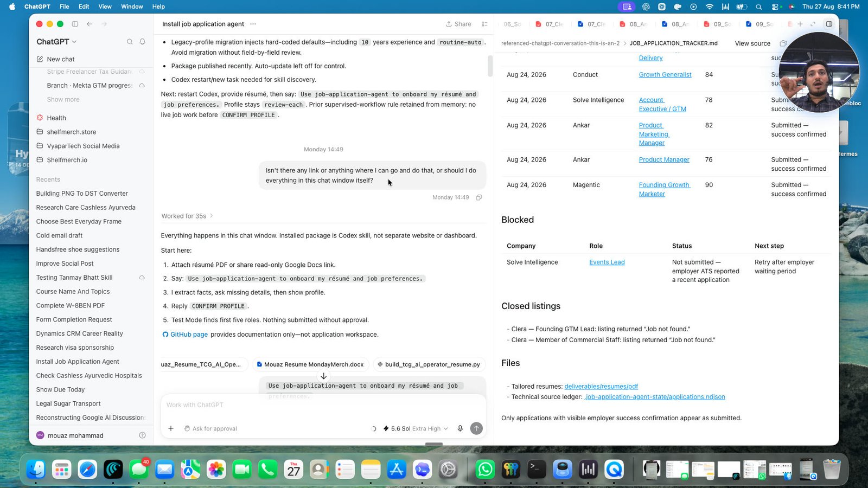Image resolution: width=868 pixels, height=488 pixels.
Task: Go back with the left arrow
Action: (90, 24)
